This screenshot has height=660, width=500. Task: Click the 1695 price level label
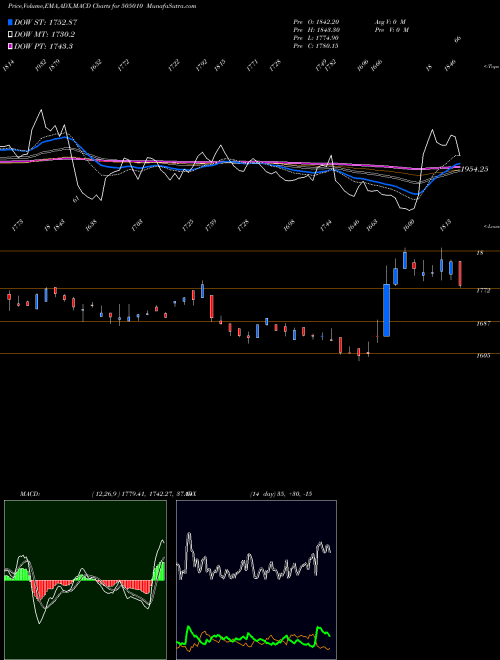(x=483, y=356)
